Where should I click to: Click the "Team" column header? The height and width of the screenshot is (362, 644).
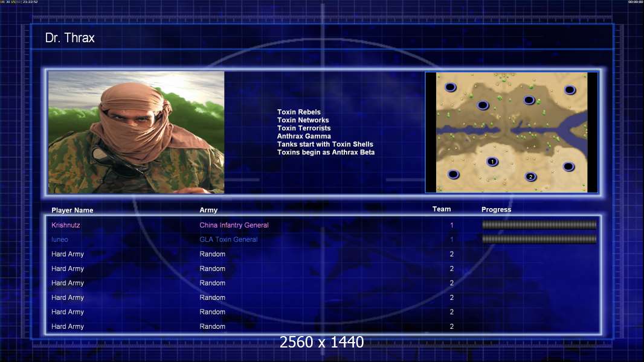point(442,209)
